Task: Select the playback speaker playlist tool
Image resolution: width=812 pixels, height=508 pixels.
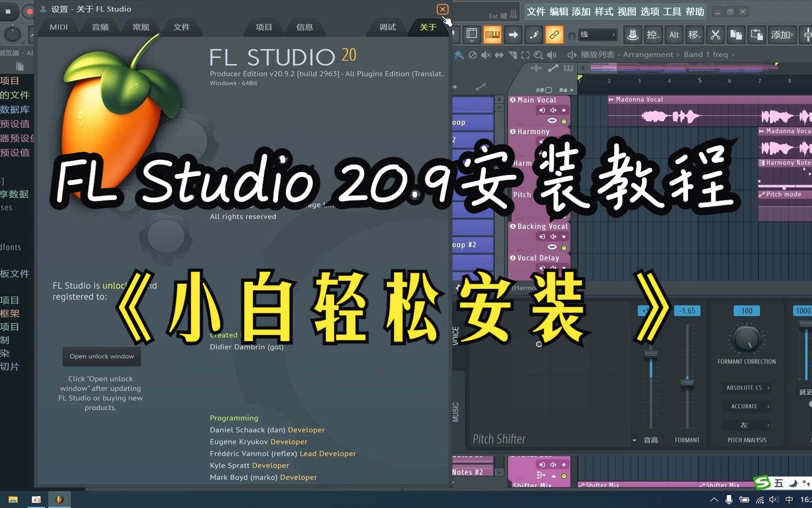Action: coord(552,55)
